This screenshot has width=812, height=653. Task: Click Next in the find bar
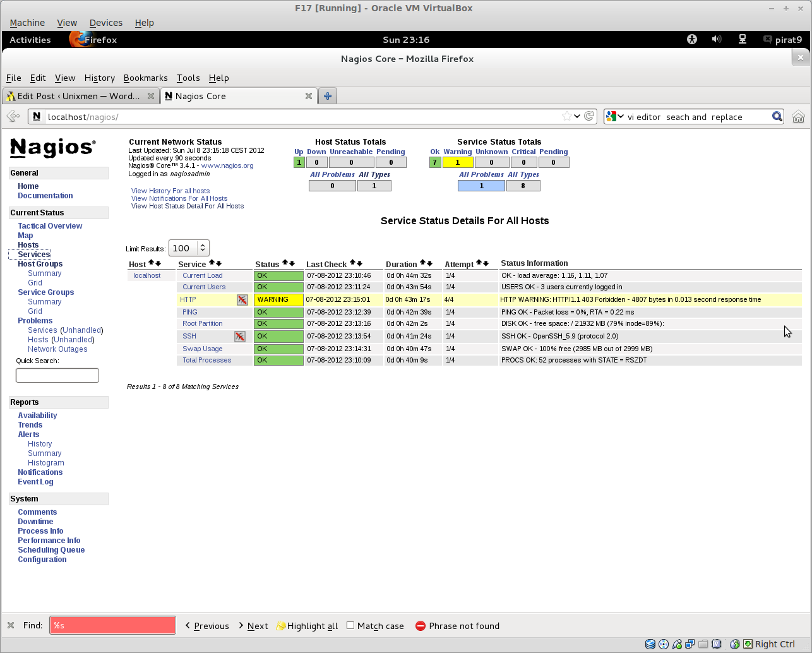(253, 626)
